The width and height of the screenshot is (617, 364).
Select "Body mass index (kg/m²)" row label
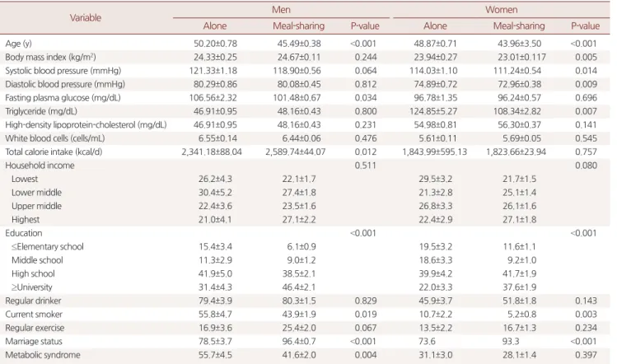(x=50, y=57)
